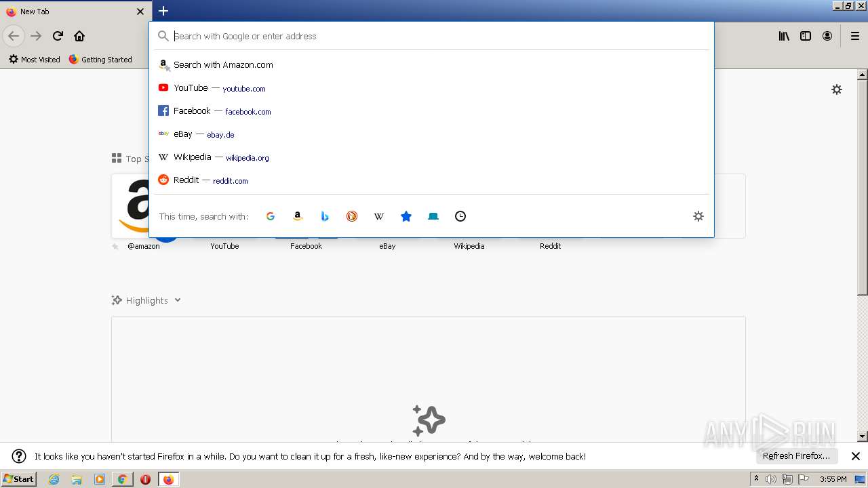Select Facebook facebook.com suggestion
The image size is (868, 488).
tap(431, 111)
